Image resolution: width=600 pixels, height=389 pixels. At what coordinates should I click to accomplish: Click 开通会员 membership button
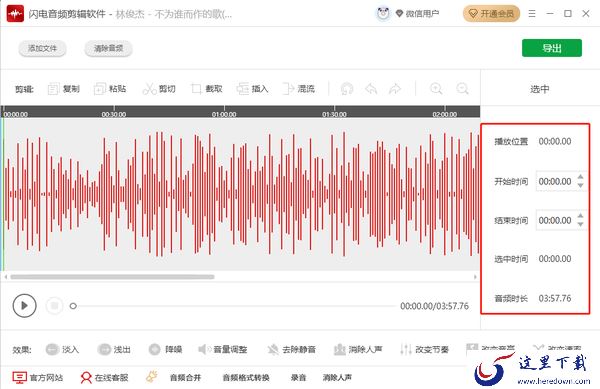(491, 14)
